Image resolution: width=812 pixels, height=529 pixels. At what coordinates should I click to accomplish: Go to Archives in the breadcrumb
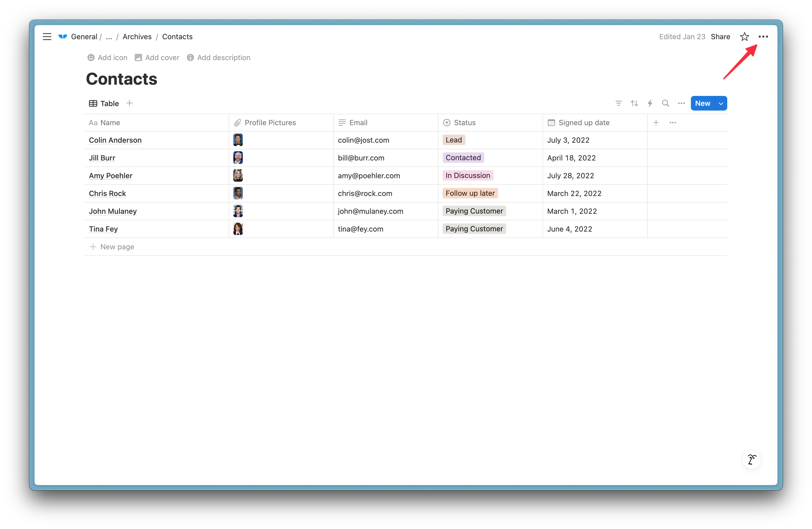coord(137,37)
